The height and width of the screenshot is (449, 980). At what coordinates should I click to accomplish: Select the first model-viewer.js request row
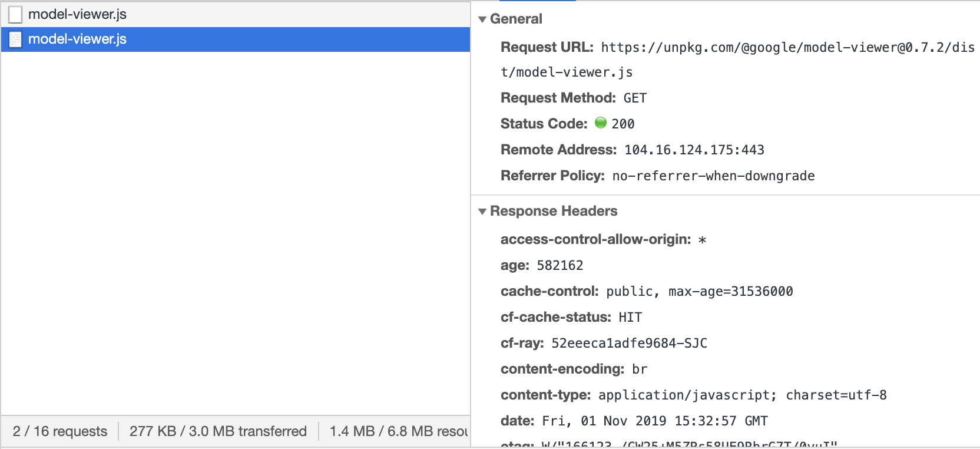point(236,14)
